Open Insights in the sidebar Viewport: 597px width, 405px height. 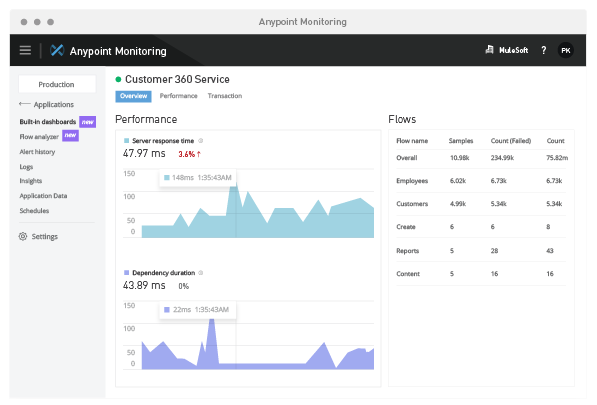pyautogui.click(x=30, y=181)
